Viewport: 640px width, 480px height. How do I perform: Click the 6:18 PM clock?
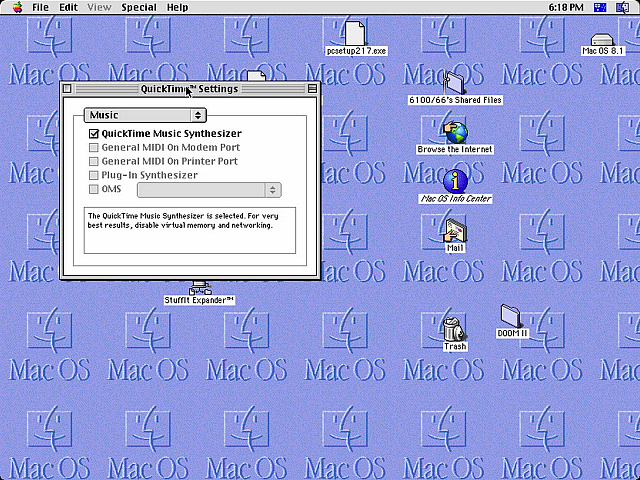(566, 7)
